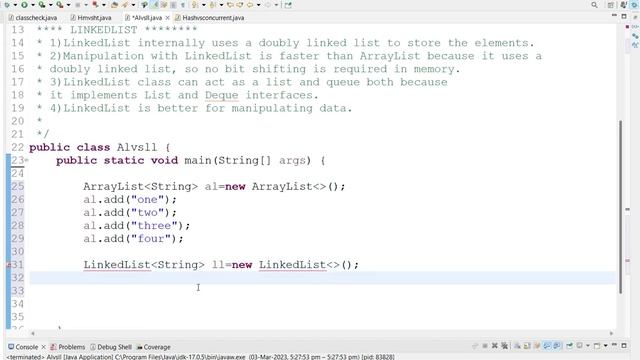Screen dimensions: 640x360
Task: Click the Coverage launch toolbar icon
Action: click(x=42, y=5)
